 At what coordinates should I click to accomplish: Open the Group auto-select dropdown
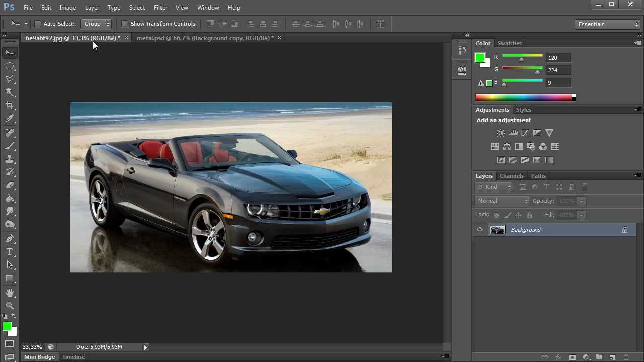tap(96, 24)
